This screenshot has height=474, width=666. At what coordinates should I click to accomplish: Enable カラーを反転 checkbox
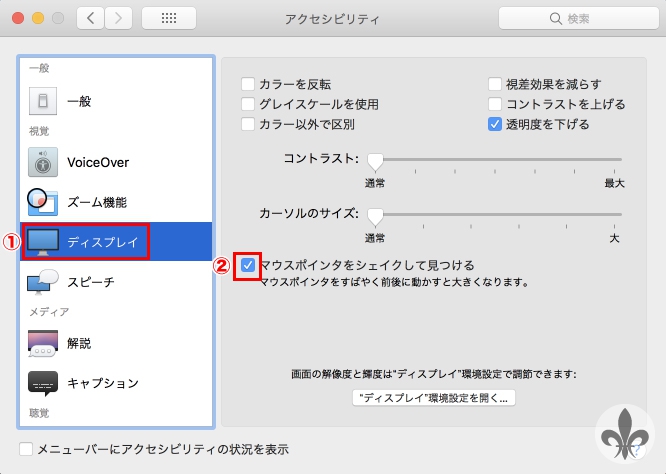pos(248,84)
